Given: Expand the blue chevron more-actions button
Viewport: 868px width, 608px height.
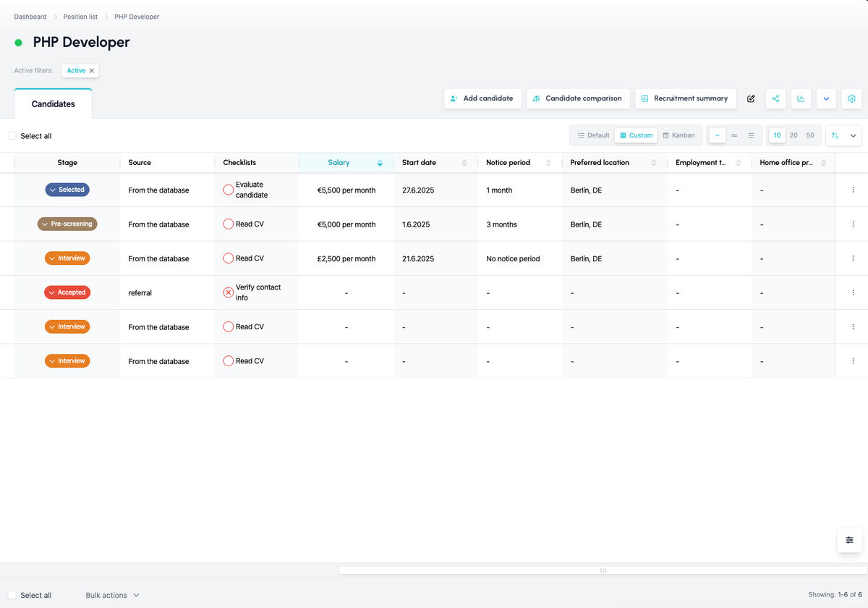Looking at the screenshot, I should point(826,98).
